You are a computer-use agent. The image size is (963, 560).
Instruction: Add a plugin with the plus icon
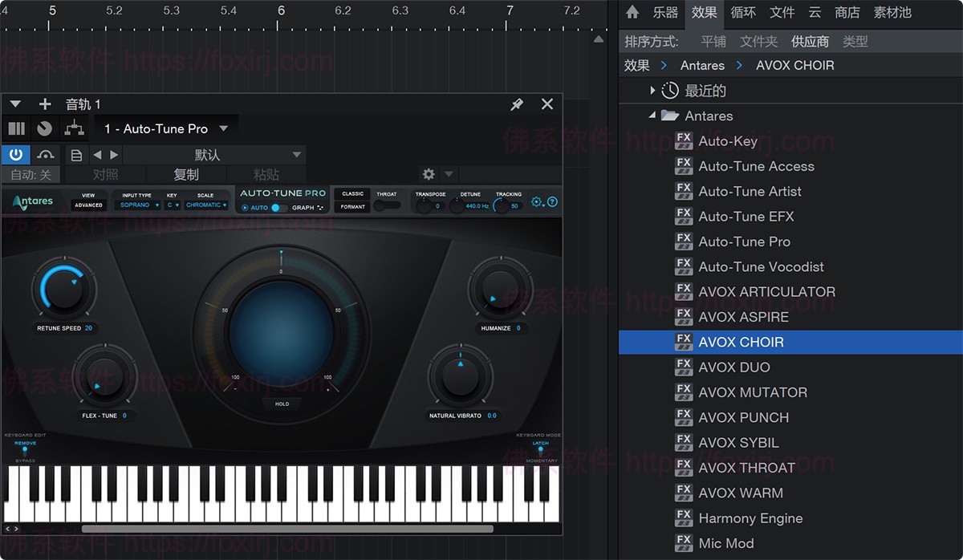pyautogui.click(x=45, y=104)
